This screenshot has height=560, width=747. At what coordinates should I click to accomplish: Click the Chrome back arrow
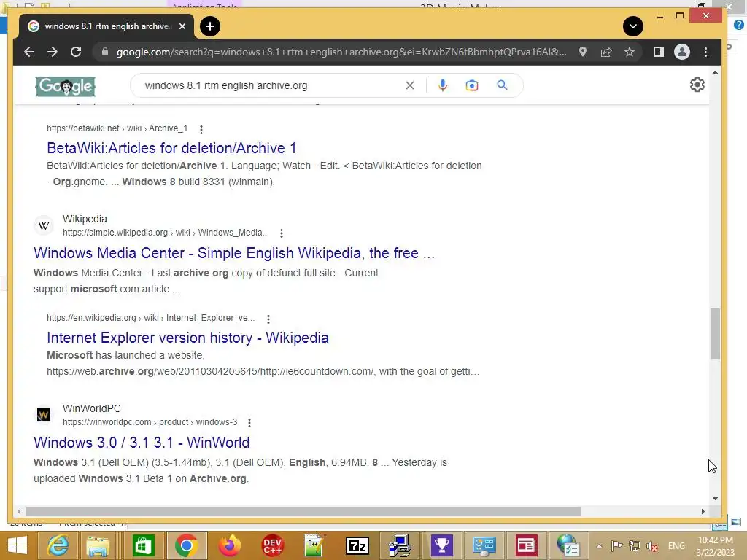click(29, 52)
